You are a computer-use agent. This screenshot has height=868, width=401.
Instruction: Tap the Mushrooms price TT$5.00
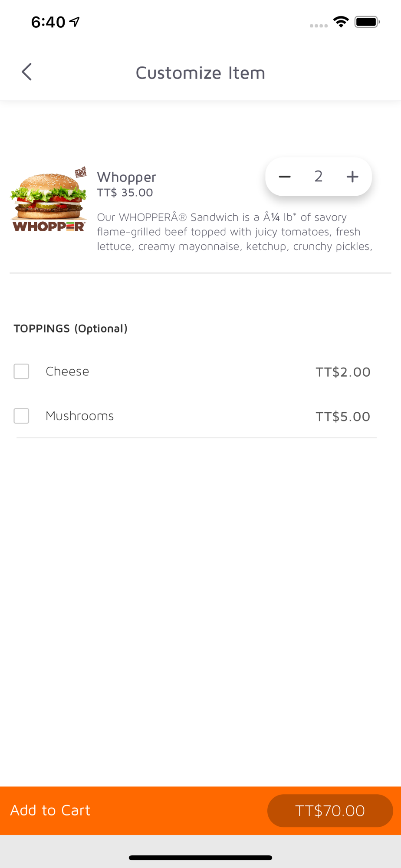[x=343, y=417]
